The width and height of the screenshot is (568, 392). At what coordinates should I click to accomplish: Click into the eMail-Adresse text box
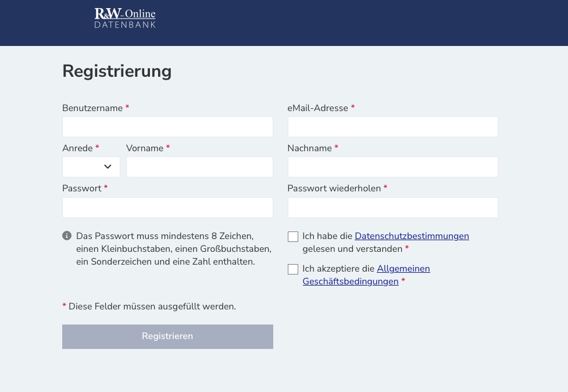(392, 127)
